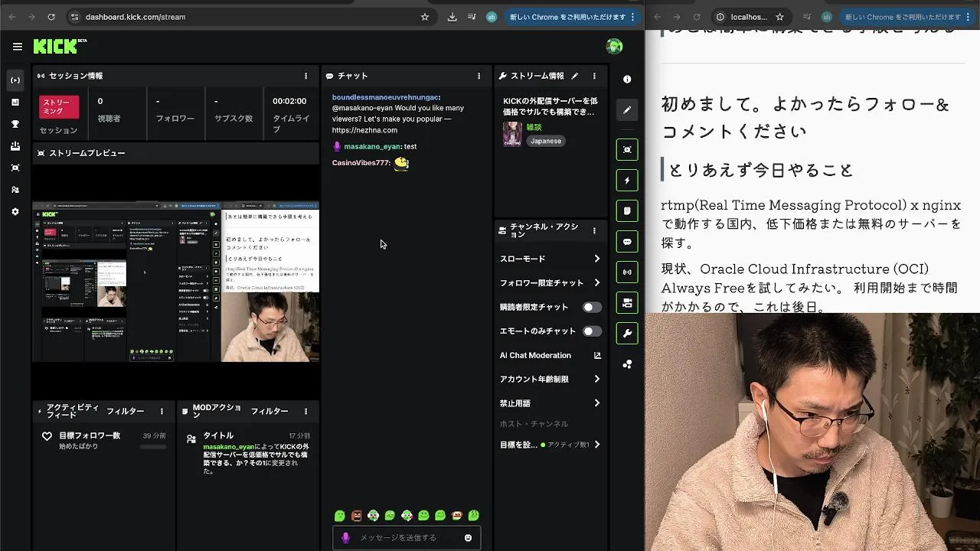
Task: Insert the brown angry-face emote shortcut above message box
Action: pos(357,516)
